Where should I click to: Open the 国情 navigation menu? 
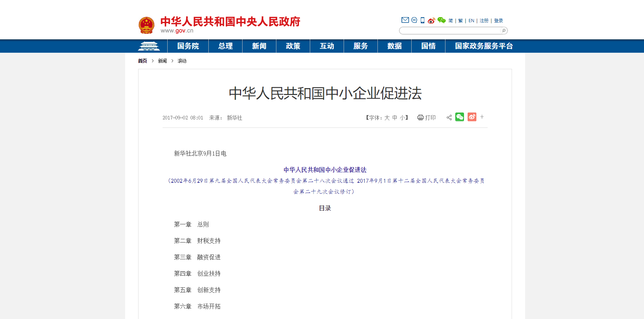pyautogui.click(x=428, y=46)
